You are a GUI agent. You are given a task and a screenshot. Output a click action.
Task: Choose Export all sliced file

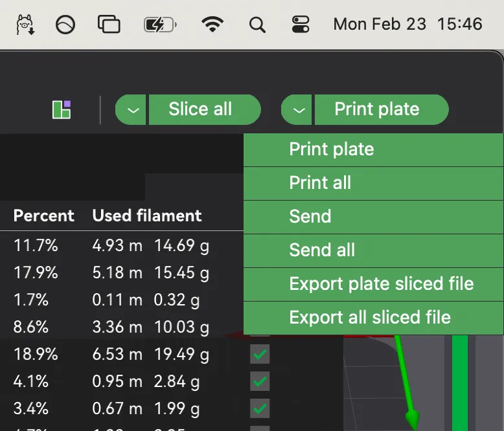pos(373,318)
